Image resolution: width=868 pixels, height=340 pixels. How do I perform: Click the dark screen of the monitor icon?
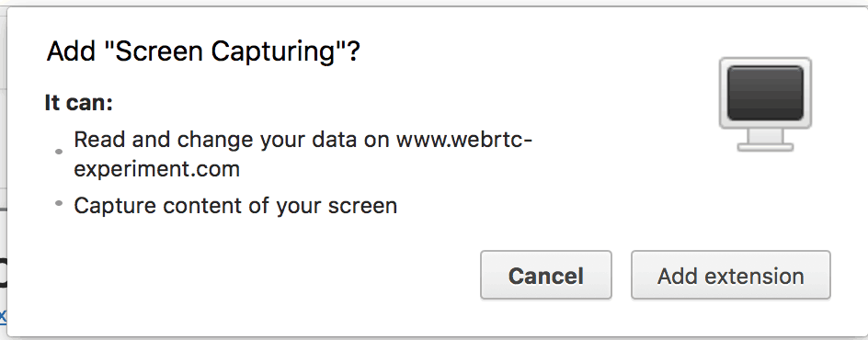pyautogui.click(x=765, y=93)
